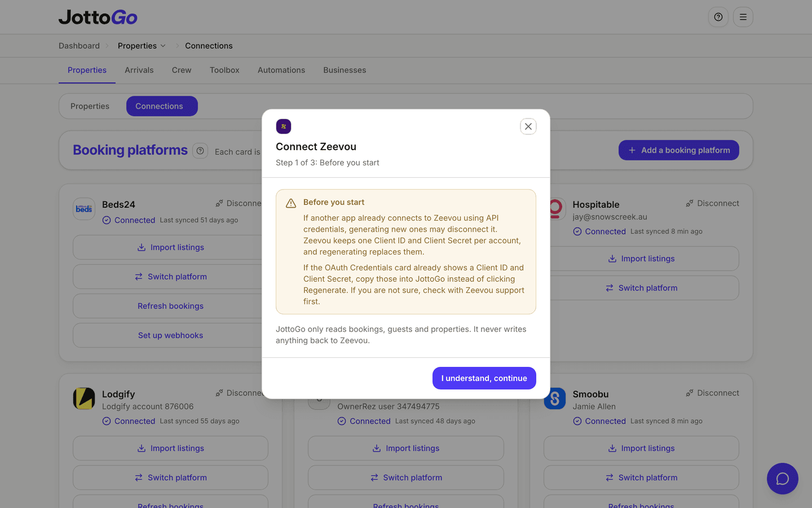Open the Crew tab
Screen dimensions: 812x508
tap(182, 70)
